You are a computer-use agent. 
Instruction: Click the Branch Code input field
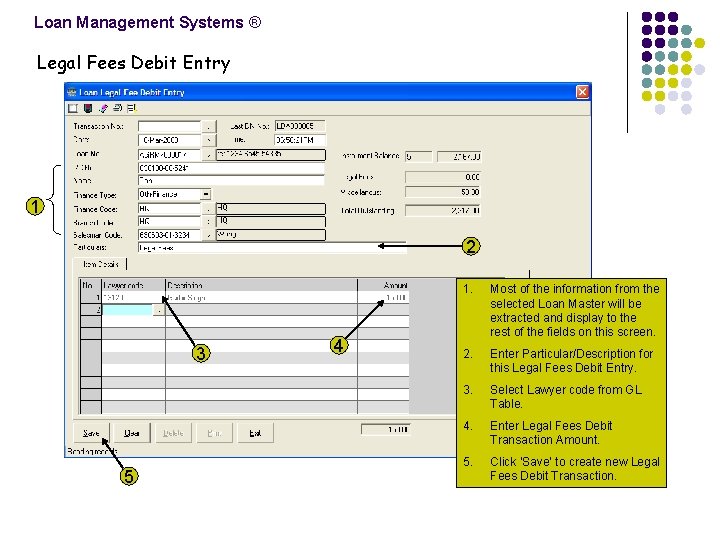pos(169,222)
